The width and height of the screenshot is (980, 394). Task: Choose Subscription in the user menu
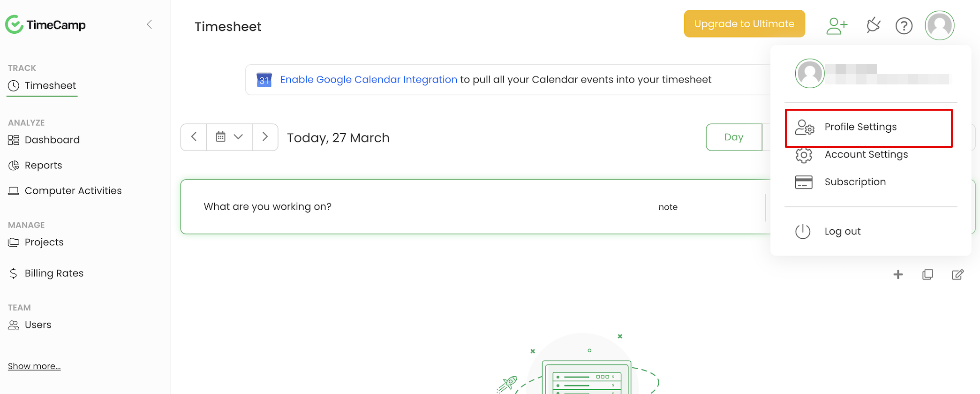click(x=855, y=182)
